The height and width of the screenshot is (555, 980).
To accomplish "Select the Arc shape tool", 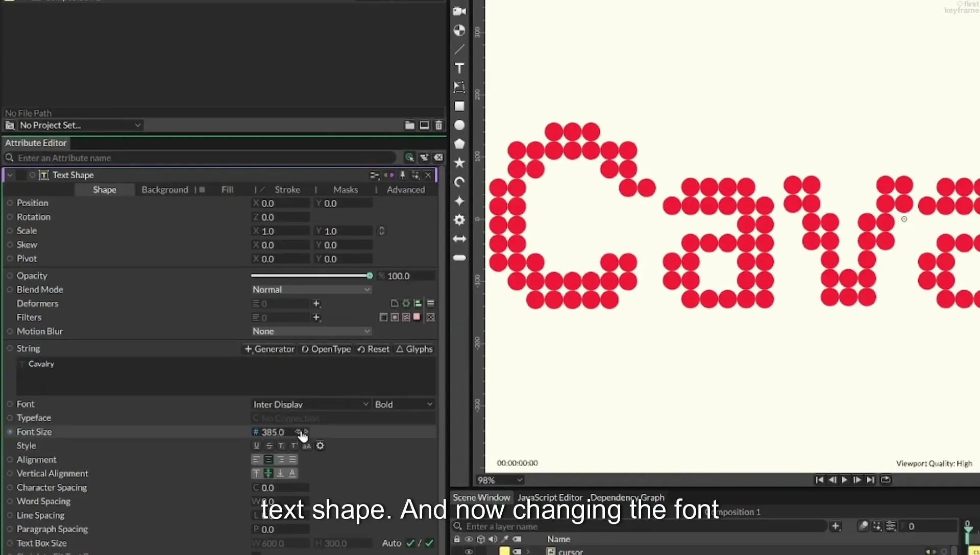I will (459, 182).
